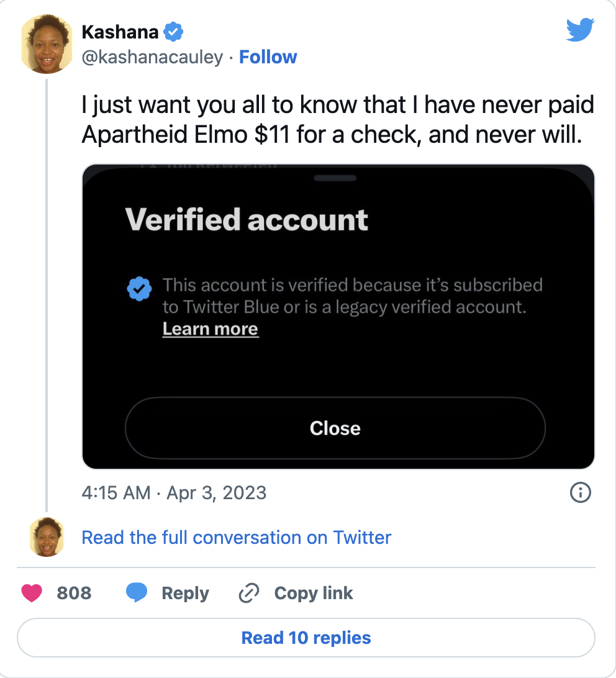
Task: Click the Copy link text
Action: click(x=314, y=593)
